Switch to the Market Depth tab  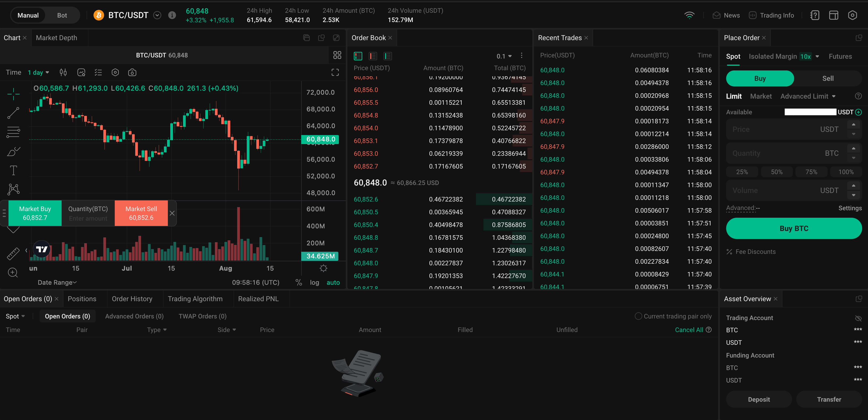point(56,38)
